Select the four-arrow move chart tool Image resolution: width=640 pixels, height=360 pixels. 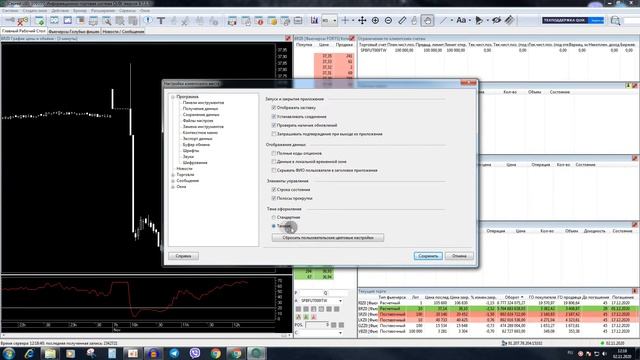click(362, 20)
